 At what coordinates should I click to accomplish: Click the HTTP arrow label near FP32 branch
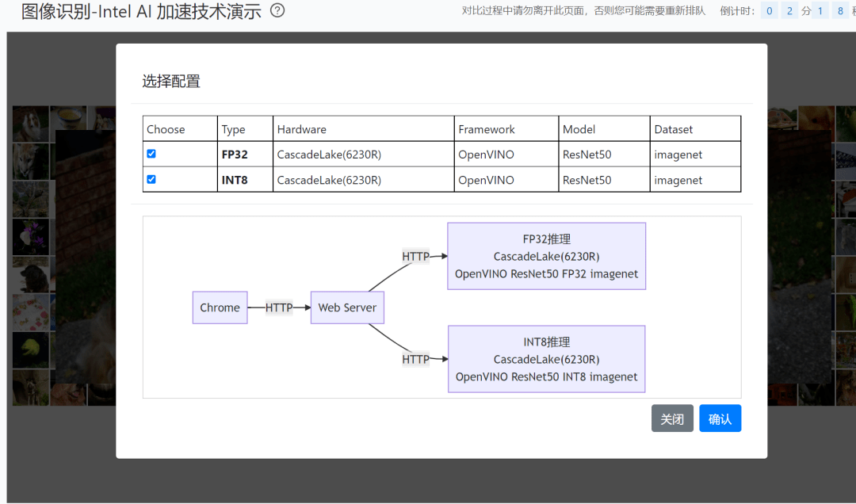pos(415,256)
